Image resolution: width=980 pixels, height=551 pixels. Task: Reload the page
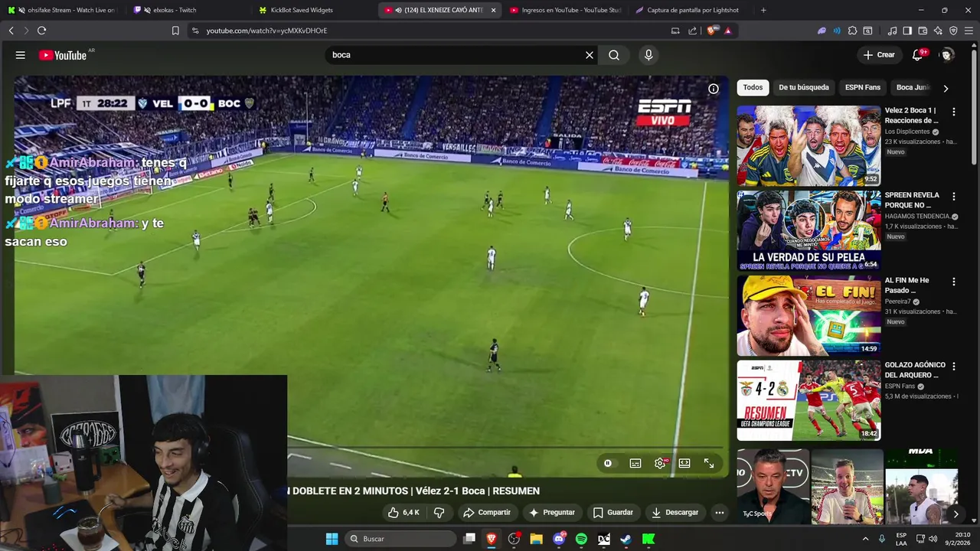pyautogui.click(x=41, y=31)
